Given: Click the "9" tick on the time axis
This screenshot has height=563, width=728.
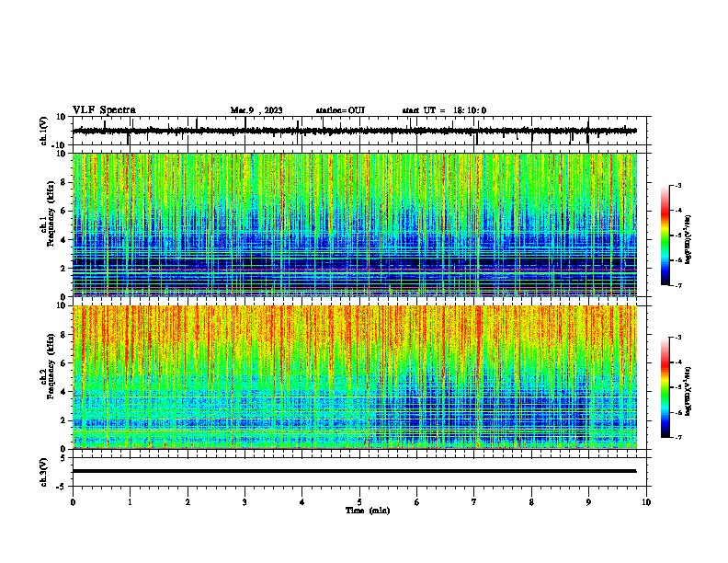Looking at the screenshot, I should pyautogui.click(x=588, y=502).
